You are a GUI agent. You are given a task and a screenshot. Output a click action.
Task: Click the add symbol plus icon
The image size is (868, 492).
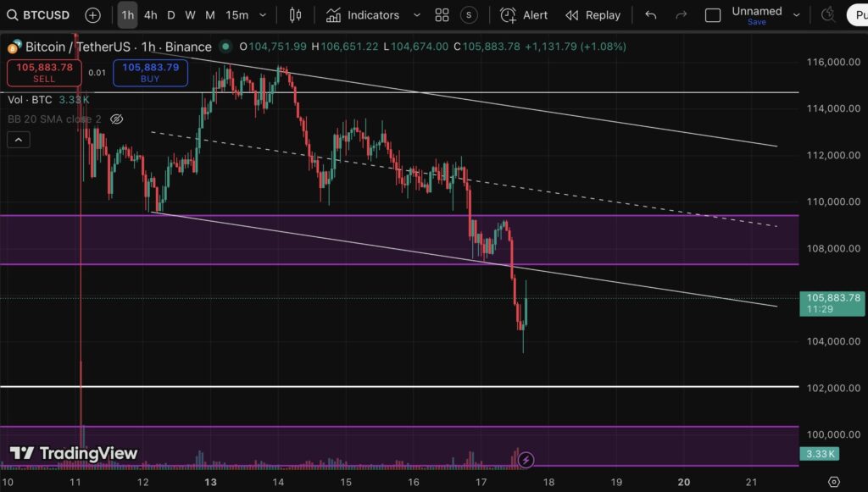92,15
